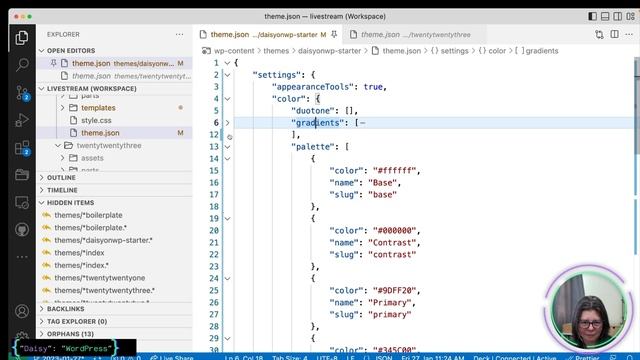Open changes compare icon in editor toolbar
The width and height of the screenshot is (640, 360).
pyautogui.click(x=599, y=35)
